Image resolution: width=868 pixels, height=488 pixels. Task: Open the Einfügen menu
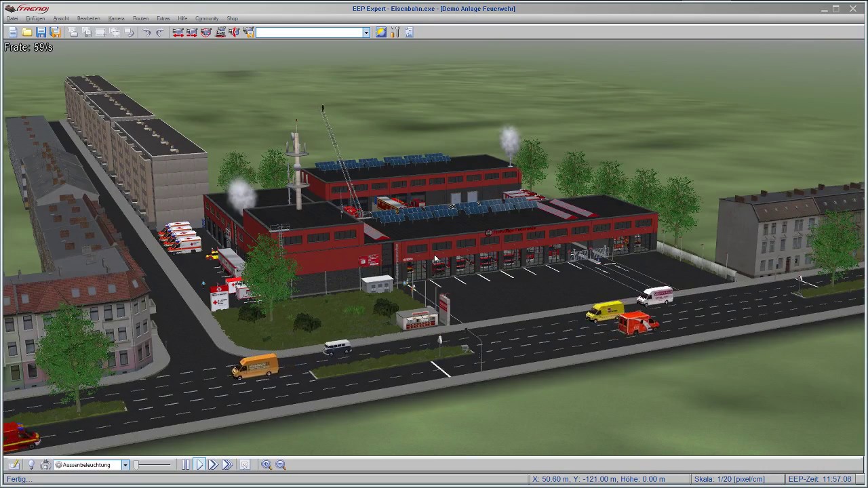tap(35, 18)
